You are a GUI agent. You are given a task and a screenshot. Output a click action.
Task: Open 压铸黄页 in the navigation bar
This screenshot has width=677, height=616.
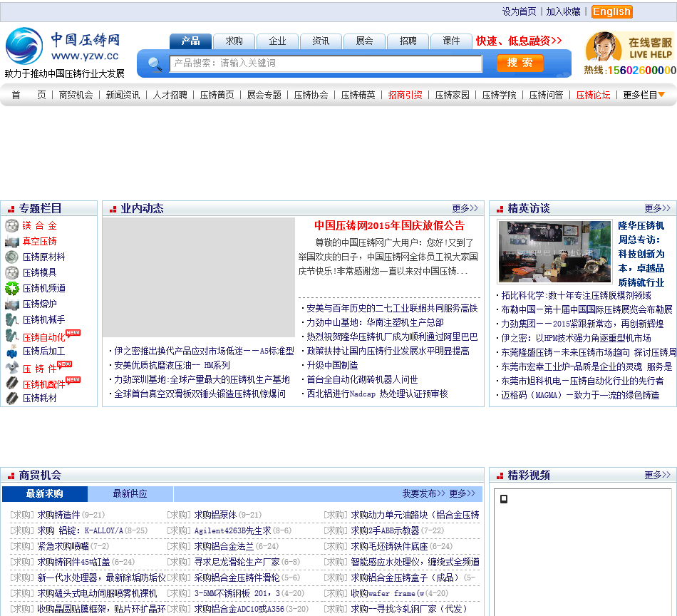coord(217,95)
